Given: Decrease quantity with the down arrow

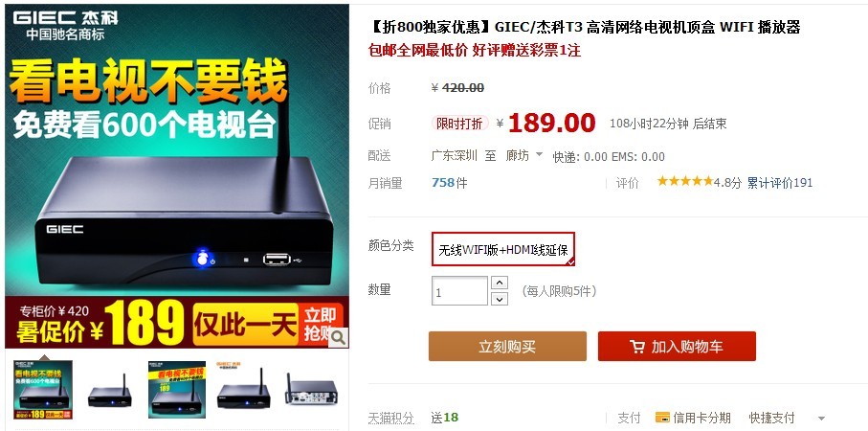Looking at the screenshot, I should click(x=500, y=299).
